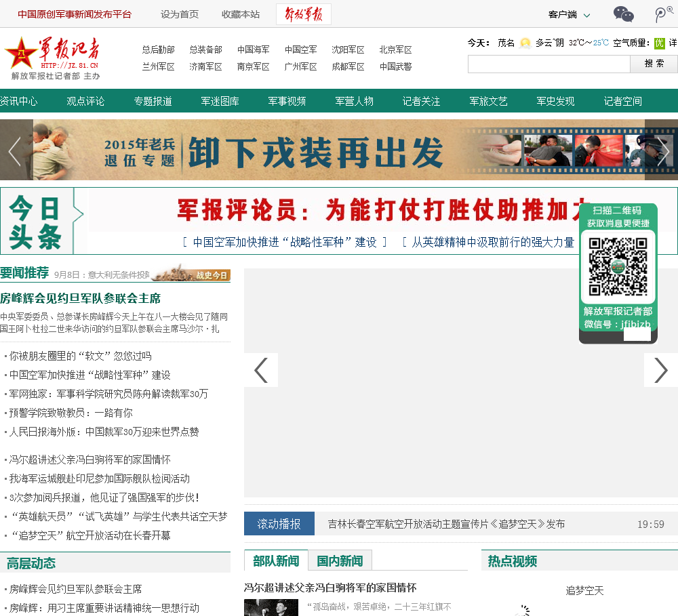
Task: Open 你被朋友圈里的"软文"忽悠过吗
Action: pos(81,356)
